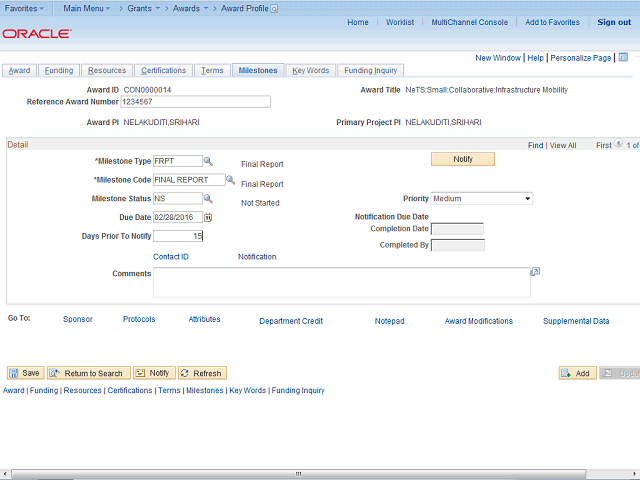Click the bottom Key Words footer link
Image resolution: width=640 pixels, height=480 pixels.
point(247,391)
